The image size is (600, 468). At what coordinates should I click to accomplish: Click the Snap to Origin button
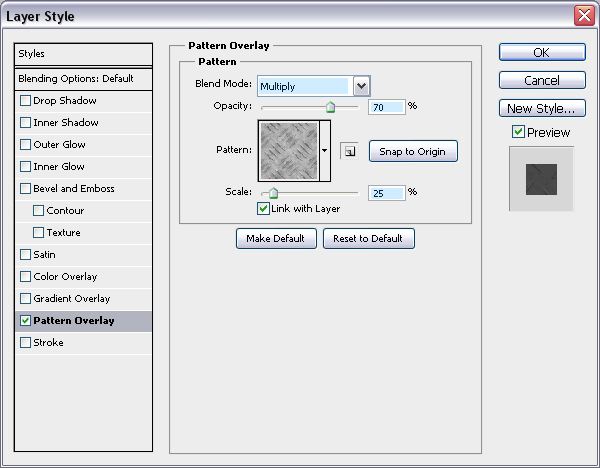coord(413,151)
